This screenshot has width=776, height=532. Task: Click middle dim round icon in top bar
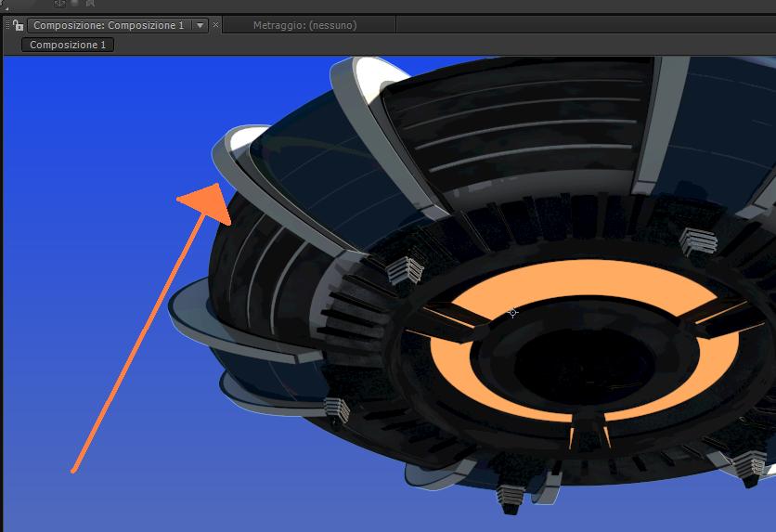(x=75, y=3)
